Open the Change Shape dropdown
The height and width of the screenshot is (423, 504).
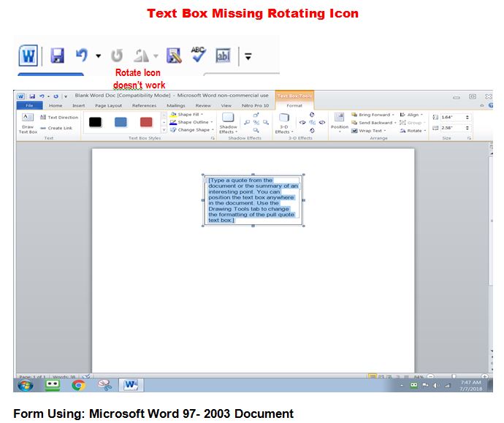pyautogui.click(x=192, y=130)
